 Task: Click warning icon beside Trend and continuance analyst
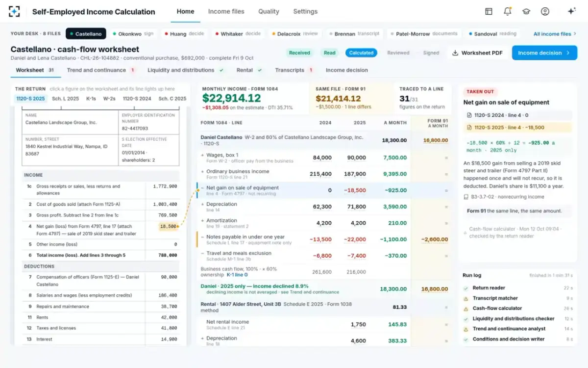click(465, 329)
